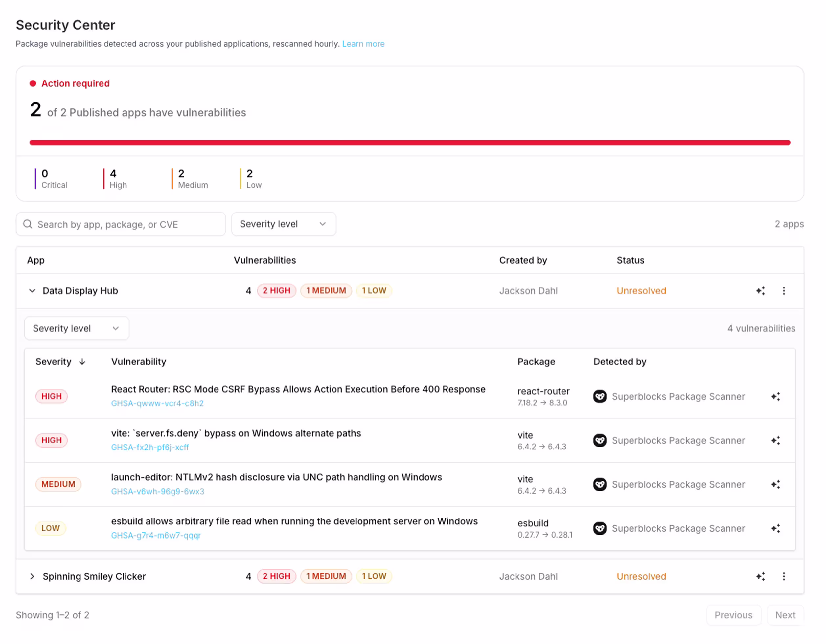Open advisory GHSA-g7r4-m6w7-qqqr
Viewport: 826px width, 644px height.
156,536
